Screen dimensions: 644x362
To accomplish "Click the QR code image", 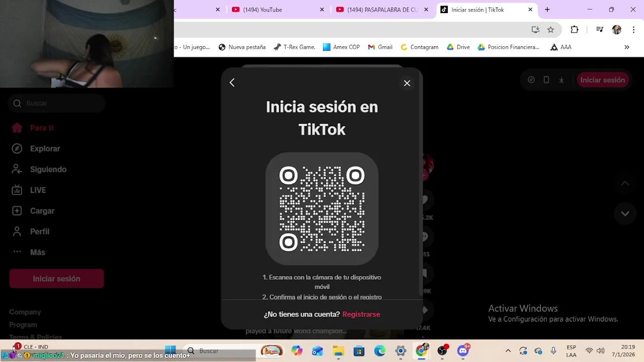I will pyautogui.click(x=322, y=209).
